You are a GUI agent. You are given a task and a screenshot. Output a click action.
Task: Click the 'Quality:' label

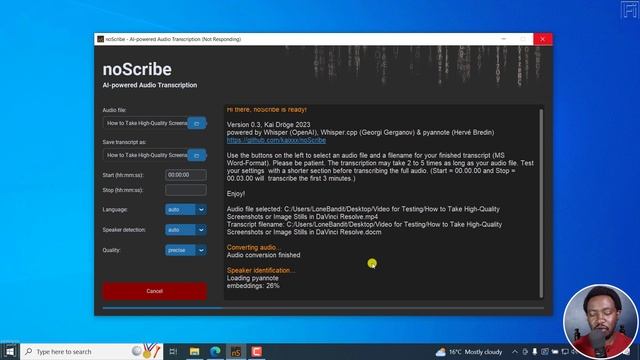[111, 250]
